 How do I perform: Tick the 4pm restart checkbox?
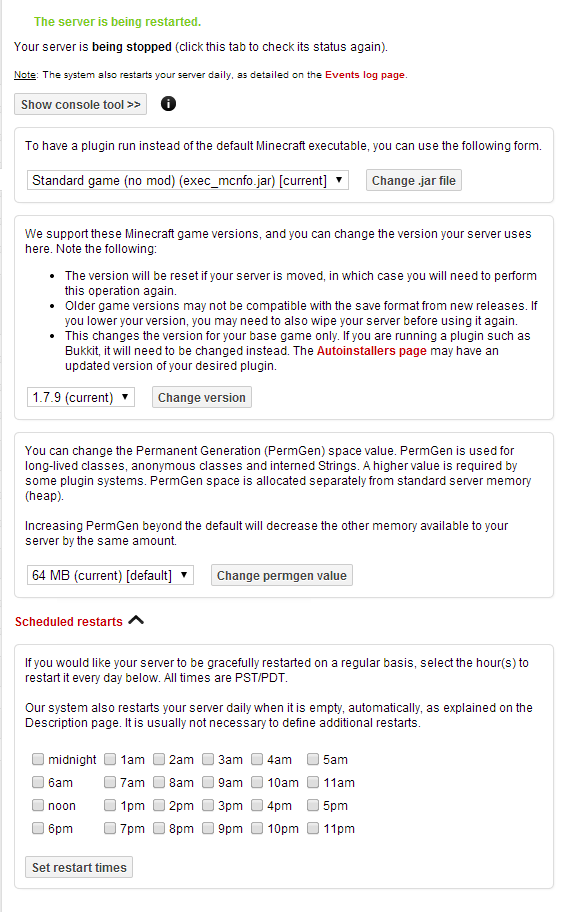click(257, 805)
